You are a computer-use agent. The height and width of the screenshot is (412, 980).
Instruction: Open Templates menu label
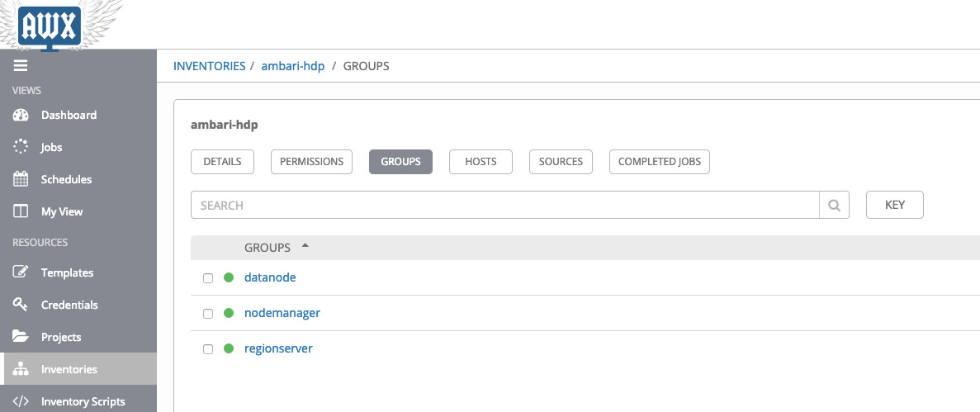tap(67, 273)
